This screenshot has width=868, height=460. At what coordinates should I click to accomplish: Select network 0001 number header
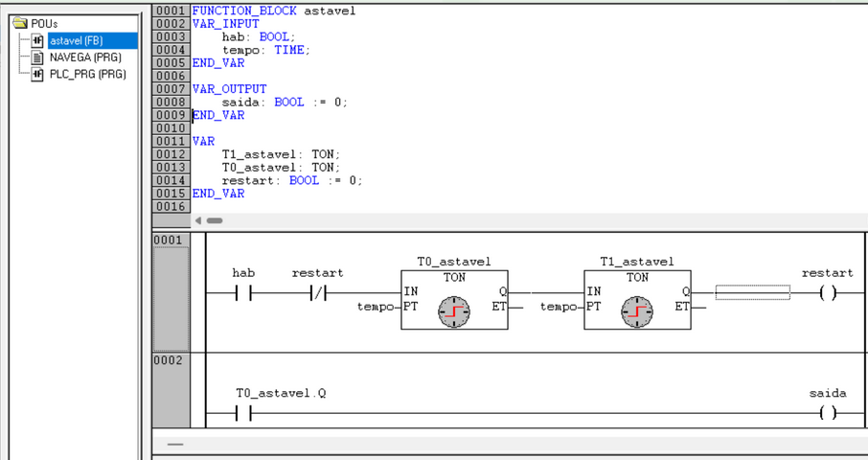click(168, 240)
